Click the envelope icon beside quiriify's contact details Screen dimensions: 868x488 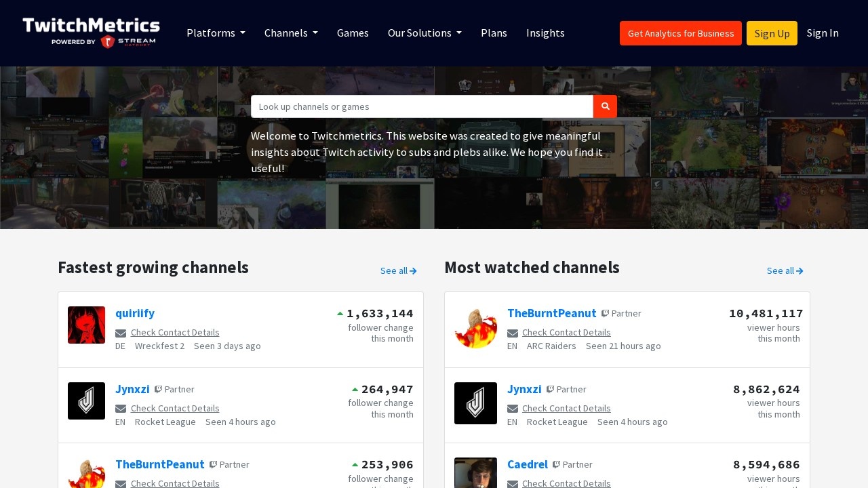(121, 333)
